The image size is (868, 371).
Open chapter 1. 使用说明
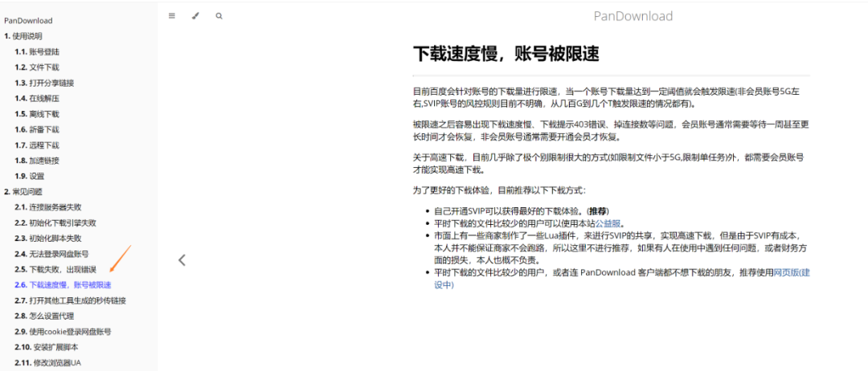tap(23, 36)
